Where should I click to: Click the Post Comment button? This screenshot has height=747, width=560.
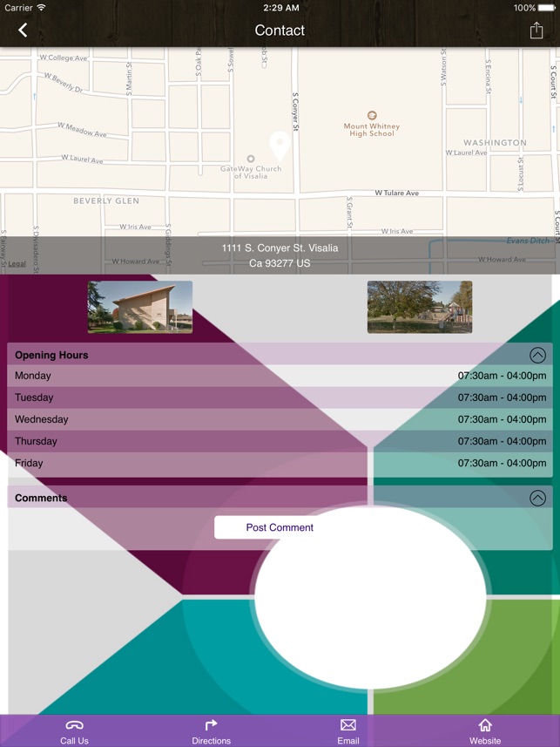click(280, 527)
